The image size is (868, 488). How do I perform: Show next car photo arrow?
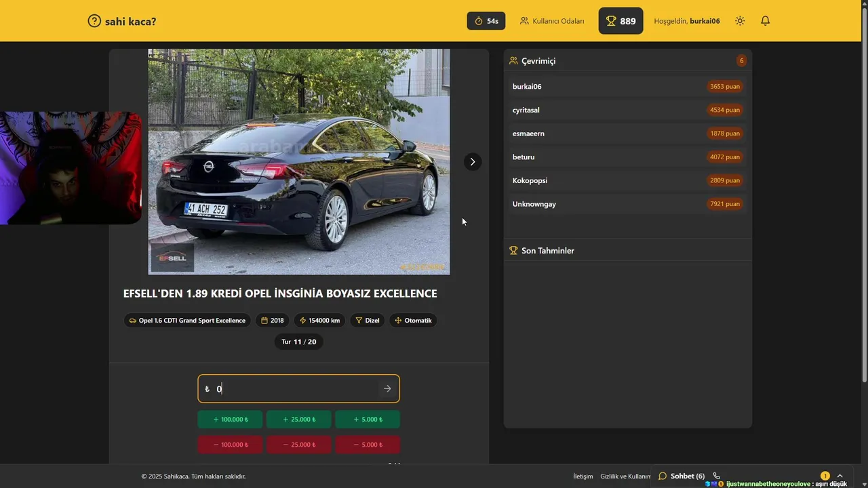point(473,162)
